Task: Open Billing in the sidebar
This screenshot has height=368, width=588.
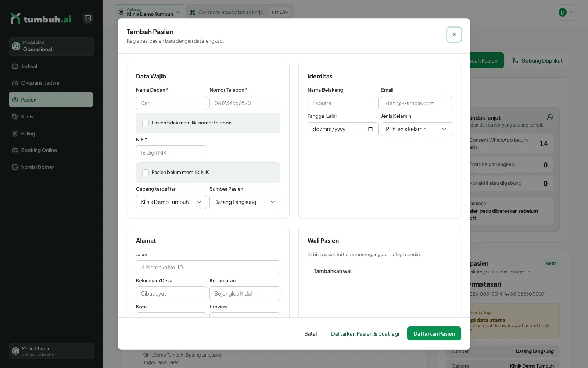Action: click(x=51, y=134)
